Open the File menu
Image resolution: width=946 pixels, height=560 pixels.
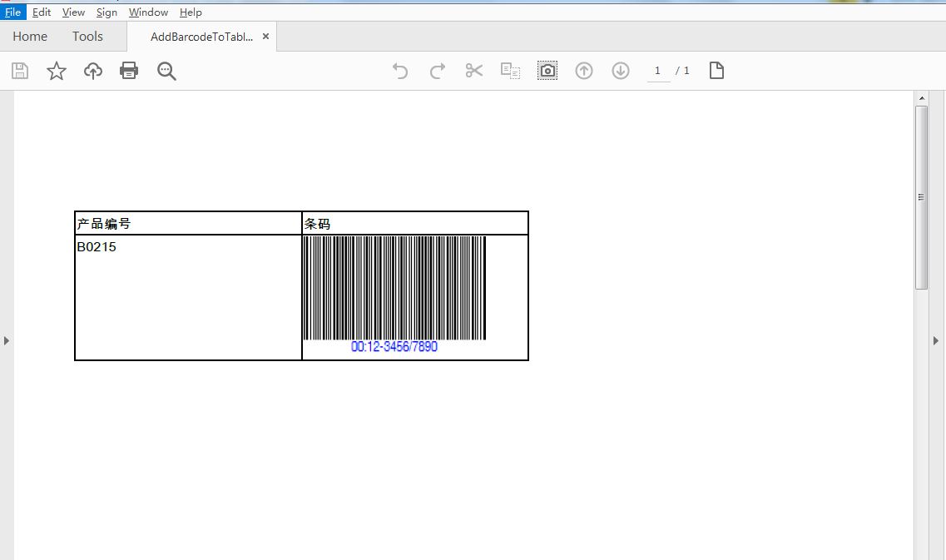click(x=12, y=12)
